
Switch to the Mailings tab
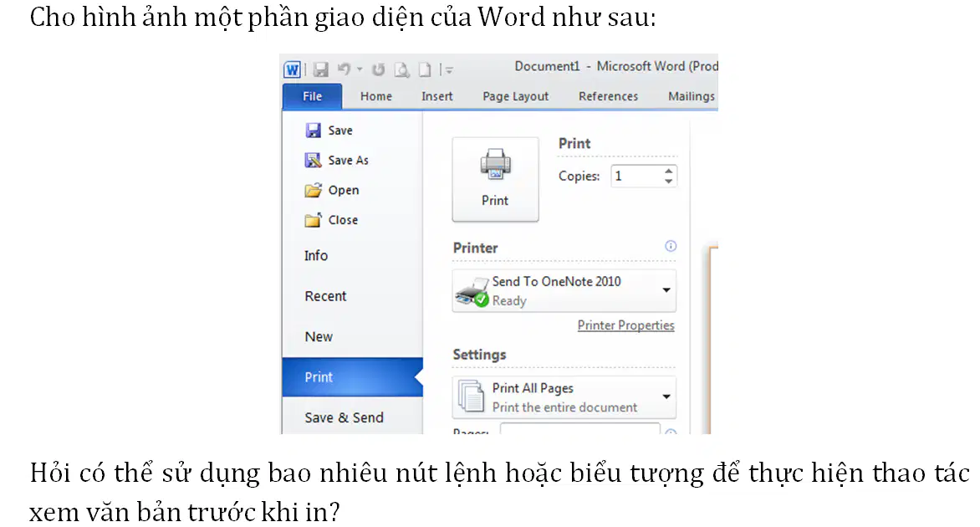click(x=691, y=96)
